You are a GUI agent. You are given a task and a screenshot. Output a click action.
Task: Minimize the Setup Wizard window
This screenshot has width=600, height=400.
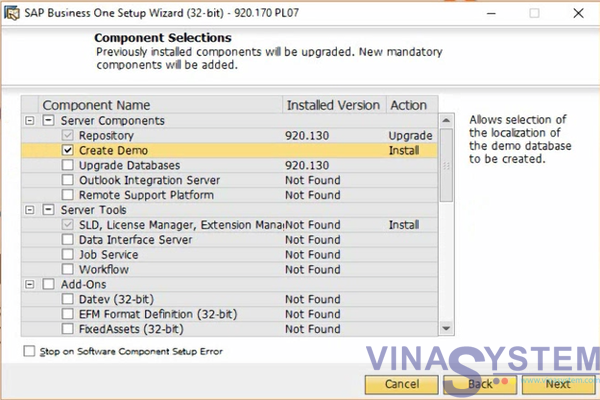point(491,13)
